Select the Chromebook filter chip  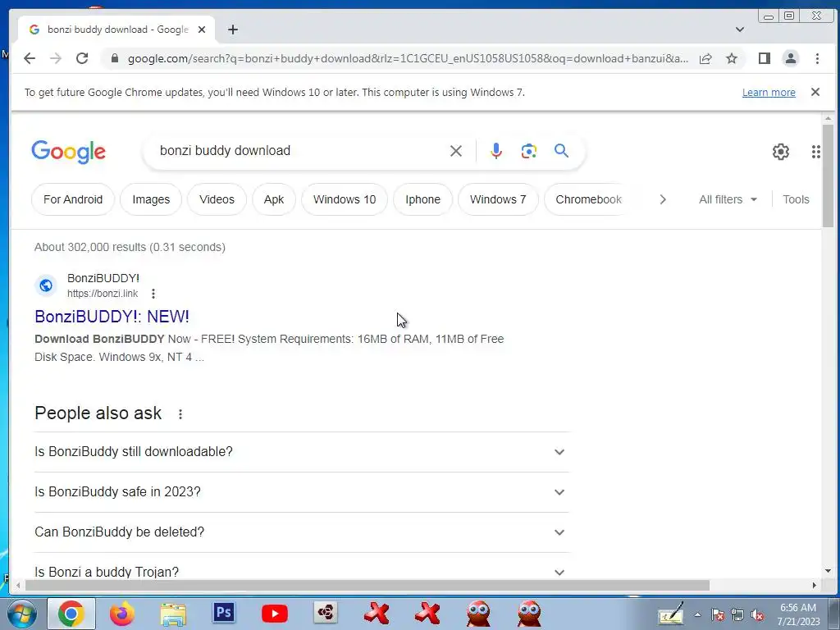(587, 199)
